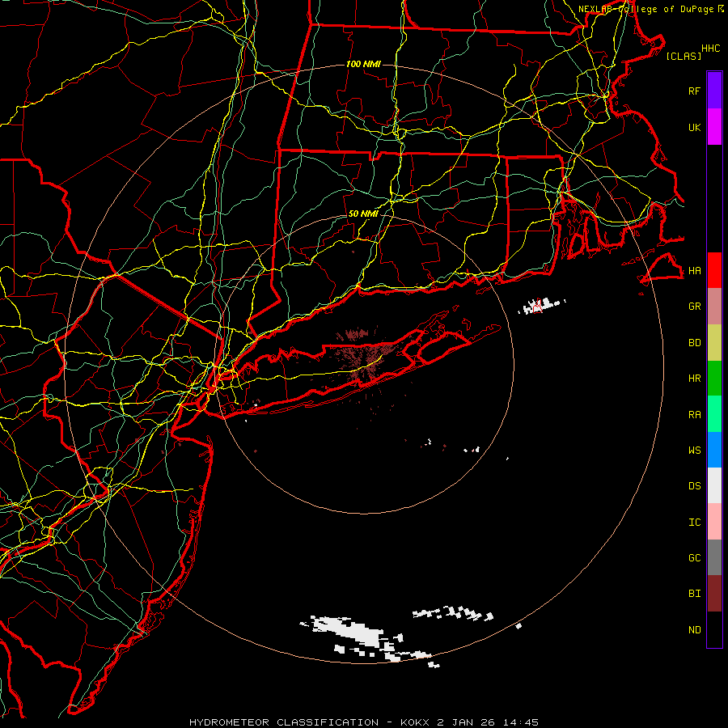Screen dimensions: 728x728
Task: Click the BD yellow legend swatch
Action: (x=714, y=342)
